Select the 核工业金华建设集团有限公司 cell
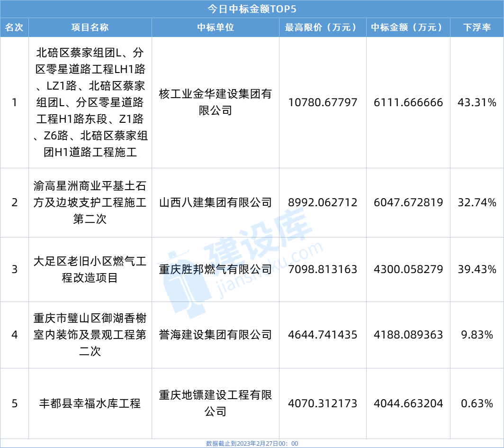The height and width of the screenshot is (448, 504). (x=216, y=102)
